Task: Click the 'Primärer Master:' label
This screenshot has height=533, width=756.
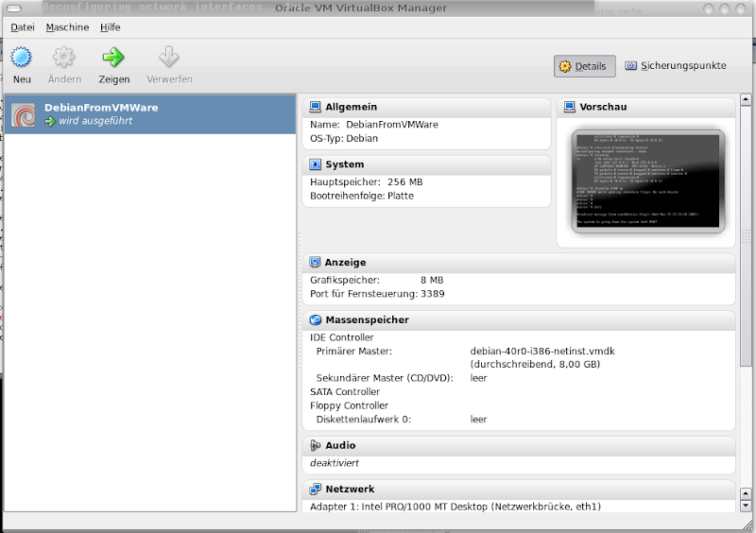Action: coord(353,352)
